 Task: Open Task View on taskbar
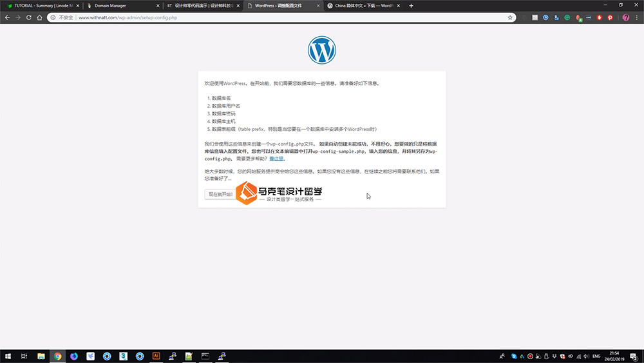click(x=24, y=356)
